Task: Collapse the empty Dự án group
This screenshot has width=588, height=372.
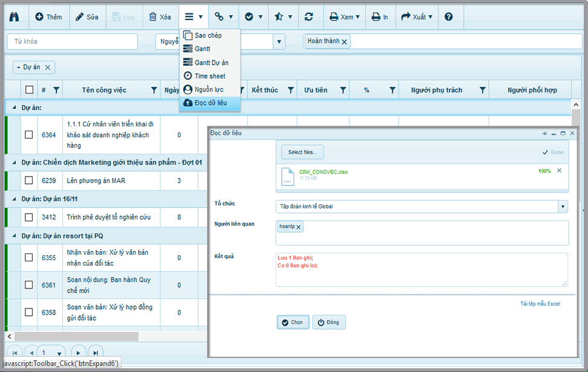Action: click(15, 108)
